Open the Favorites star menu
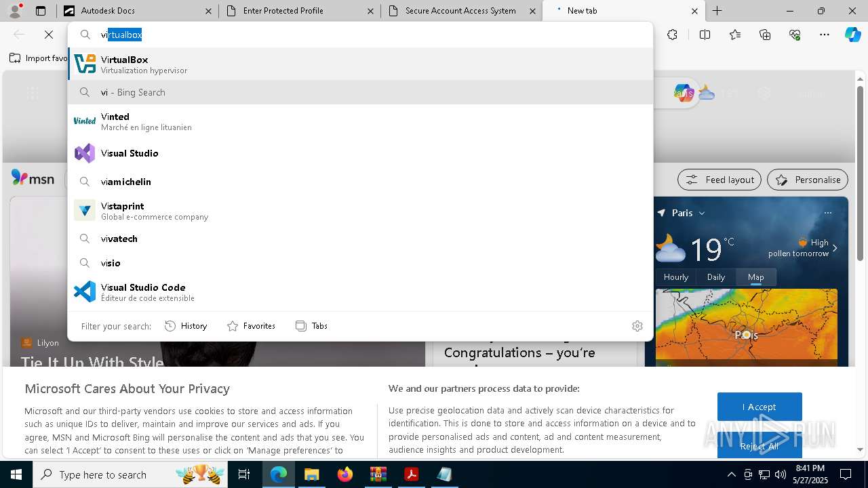Image resolution: width=868 pixels, height=488 pixels. pyautogui.click(x=735, y=35)
